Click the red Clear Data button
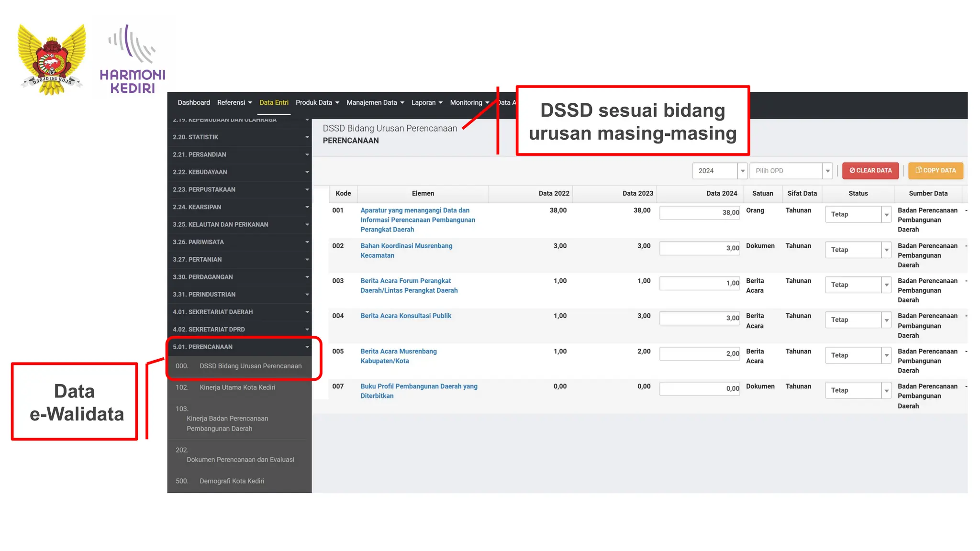Screen dimensions: 980x551 coord(870,171)
